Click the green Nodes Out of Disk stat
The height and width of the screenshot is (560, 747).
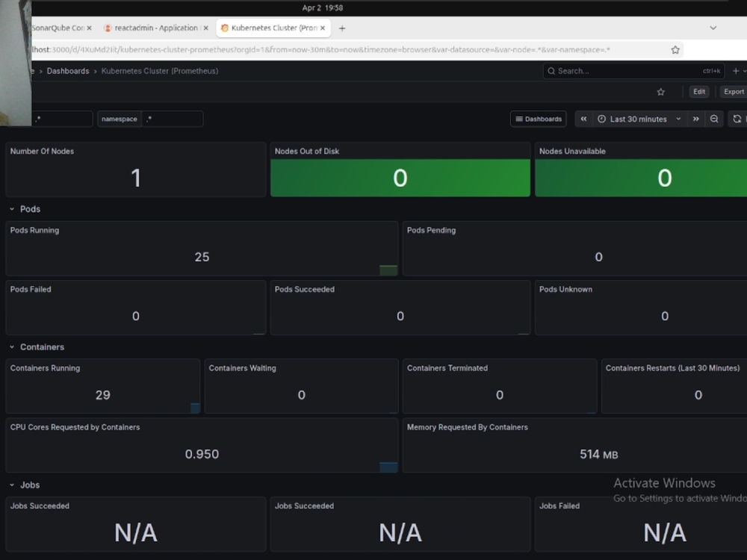click(400, 178)
